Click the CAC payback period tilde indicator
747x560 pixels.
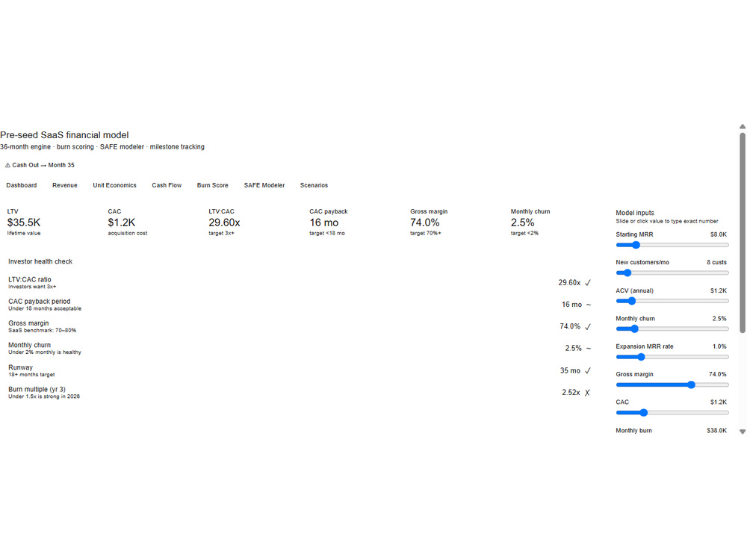[x=589, y=305]
